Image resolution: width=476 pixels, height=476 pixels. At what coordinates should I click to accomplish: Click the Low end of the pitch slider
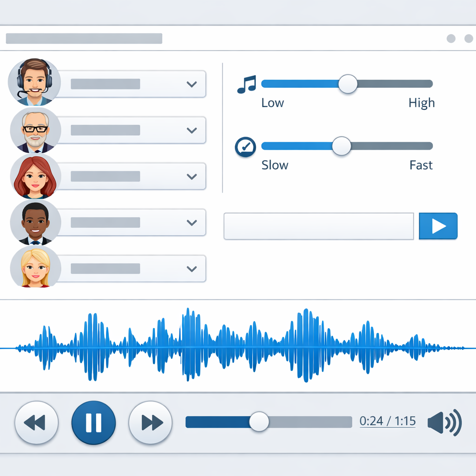tap(272, 103)
